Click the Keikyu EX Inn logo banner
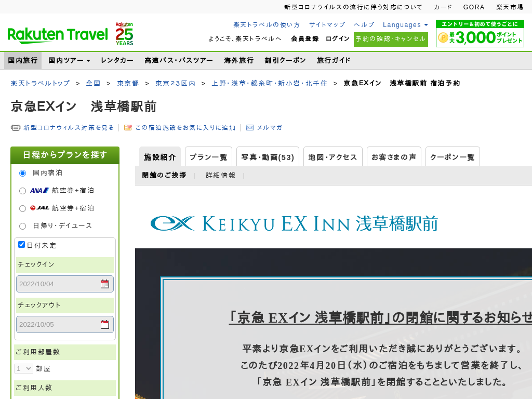Screen dimensions: 532x399 294,223
